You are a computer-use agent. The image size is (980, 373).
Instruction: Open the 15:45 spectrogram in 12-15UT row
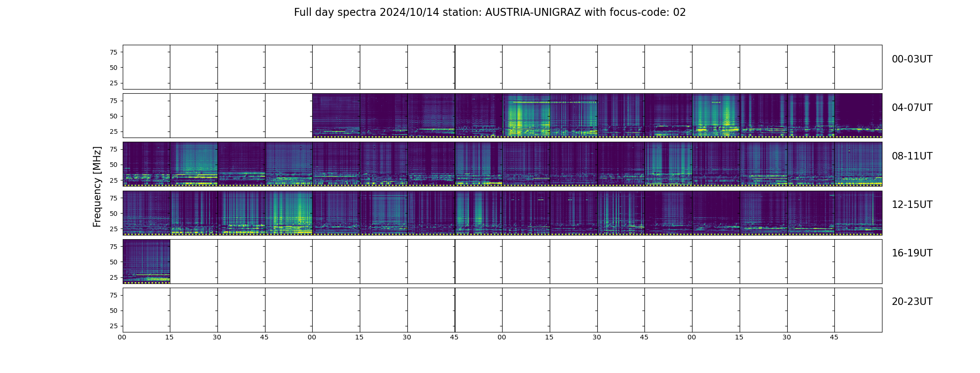pyautogui.click(x=858, y=213)
